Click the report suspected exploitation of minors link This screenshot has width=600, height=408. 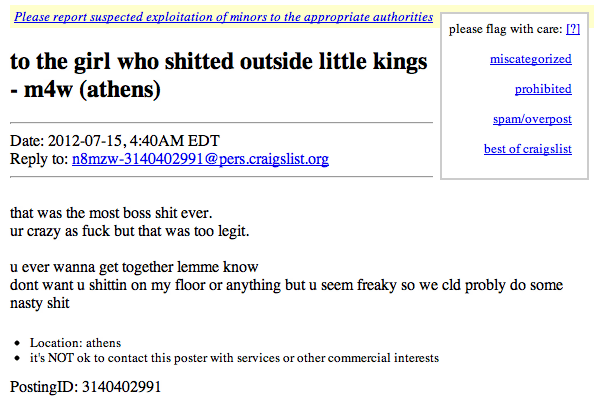click(x=224, y=17)
